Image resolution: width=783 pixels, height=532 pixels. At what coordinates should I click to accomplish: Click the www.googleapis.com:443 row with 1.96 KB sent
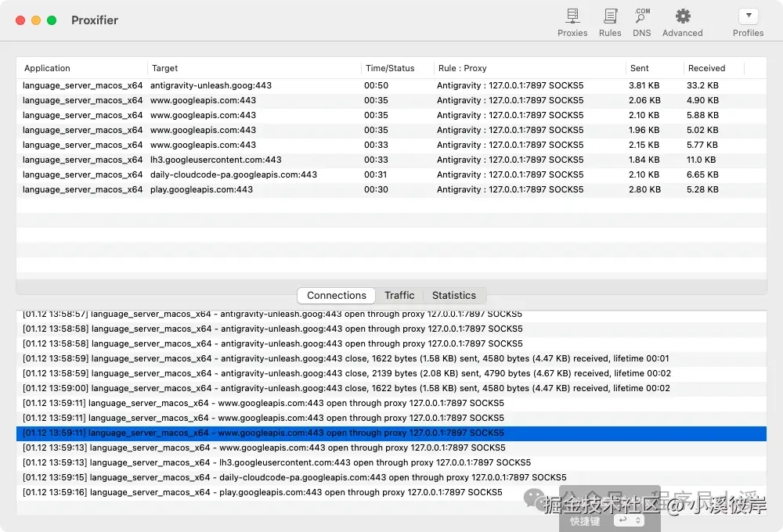pos(391,130)
